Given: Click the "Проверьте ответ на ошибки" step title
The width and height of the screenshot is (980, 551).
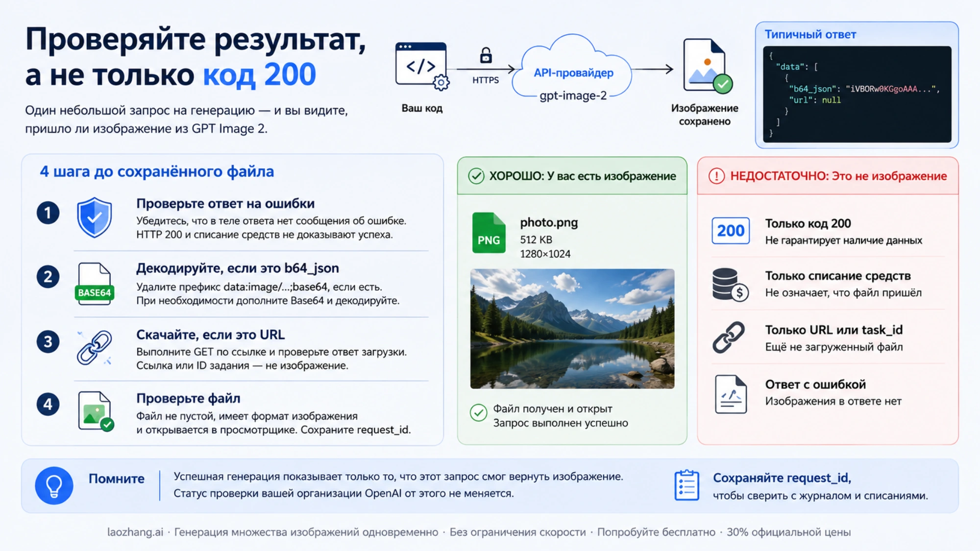Looking at the screenshot, I should 225,203.
